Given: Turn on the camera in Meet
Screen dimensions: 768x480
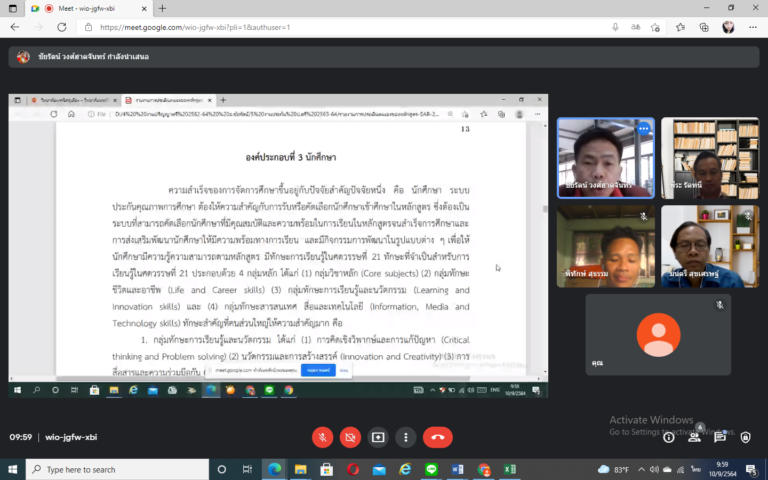Looking at the screenshot, I should [350, 437].
